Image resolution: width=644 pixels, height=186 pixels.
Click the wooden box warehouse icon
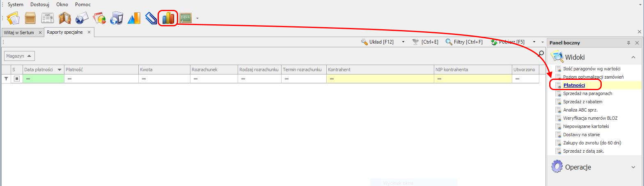click(x=30, y=18)
